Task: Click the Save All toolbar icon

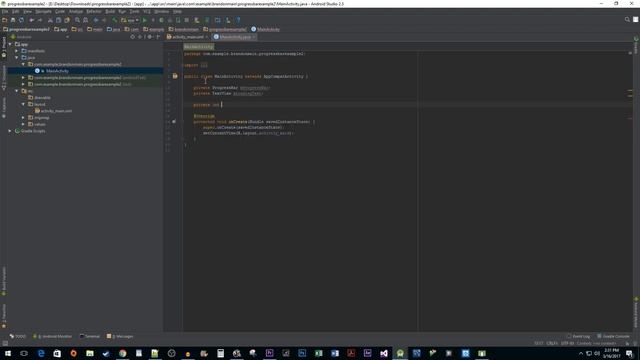Action: click(13, 20)
